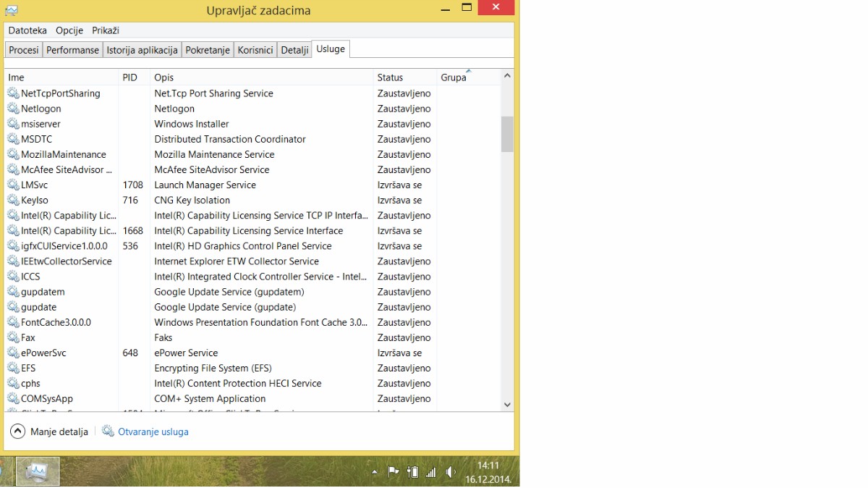Collapse view with Manje detalja arrow
The image size is (868, 488).
[x=17, y=432]
